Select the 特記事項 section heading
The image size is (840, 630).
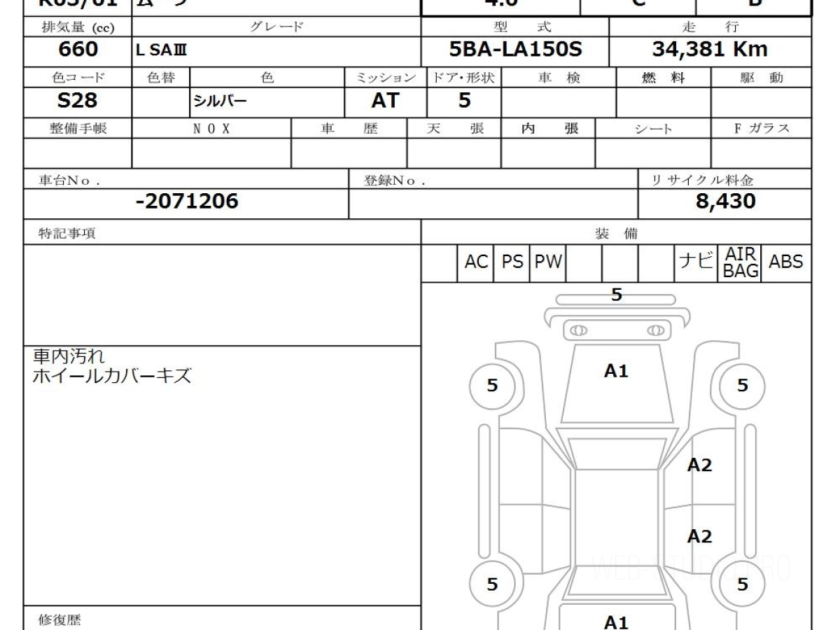tap(67, 234)
